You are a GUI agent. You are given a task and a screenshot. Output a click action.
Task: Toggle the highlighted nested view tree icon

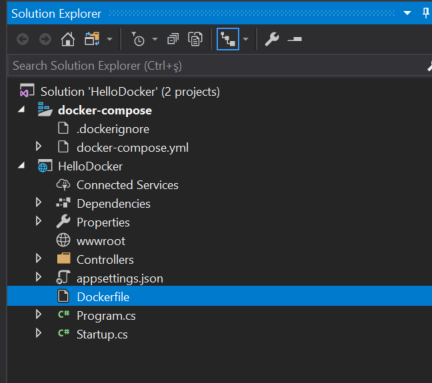pyautogui.click(x=228, y=39)
